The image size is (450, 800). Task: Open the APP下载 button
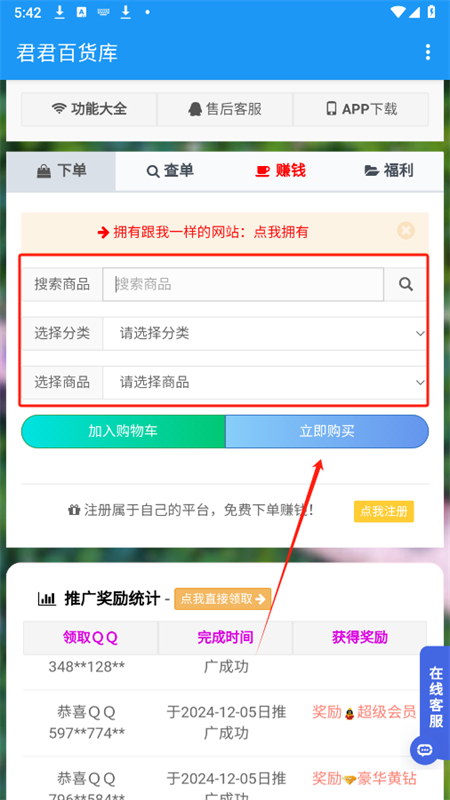pos(361,109)
